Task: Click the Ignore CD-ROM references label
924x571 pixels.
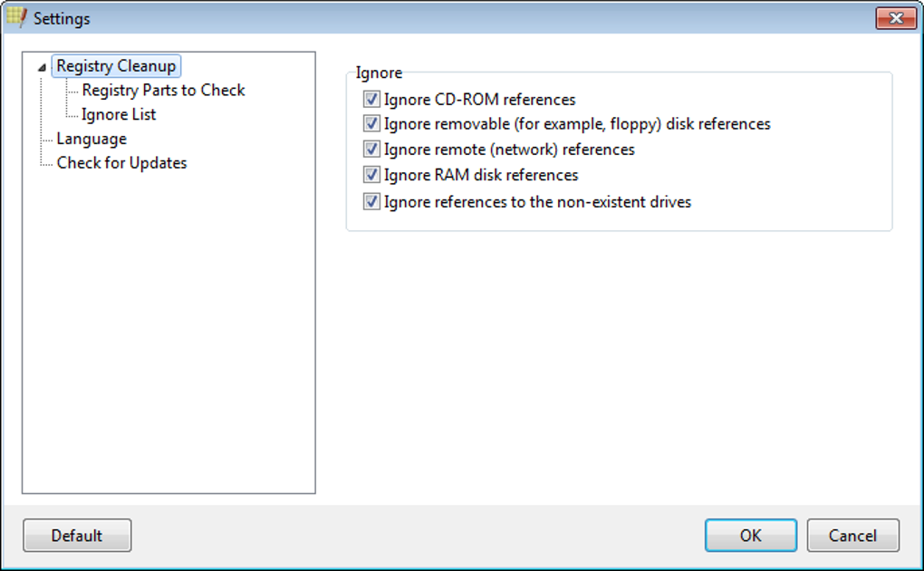Action: (x=479, y=99)
